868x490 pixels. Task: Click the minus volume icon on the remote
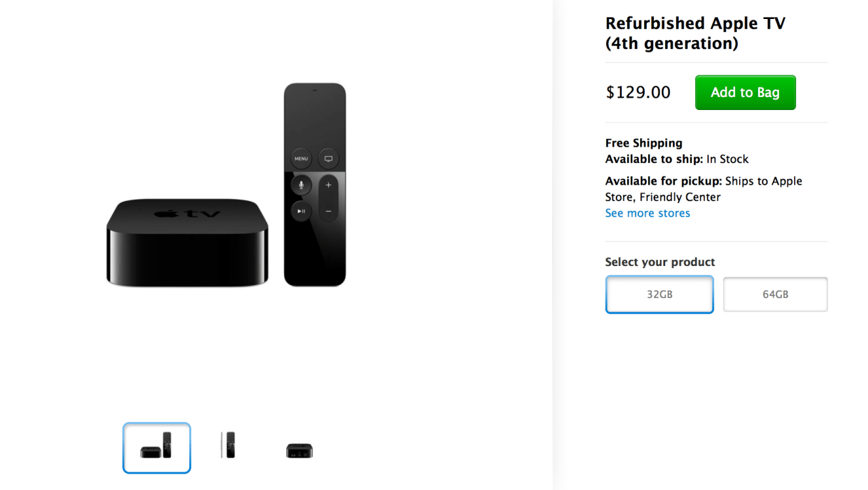pos(328,211)
